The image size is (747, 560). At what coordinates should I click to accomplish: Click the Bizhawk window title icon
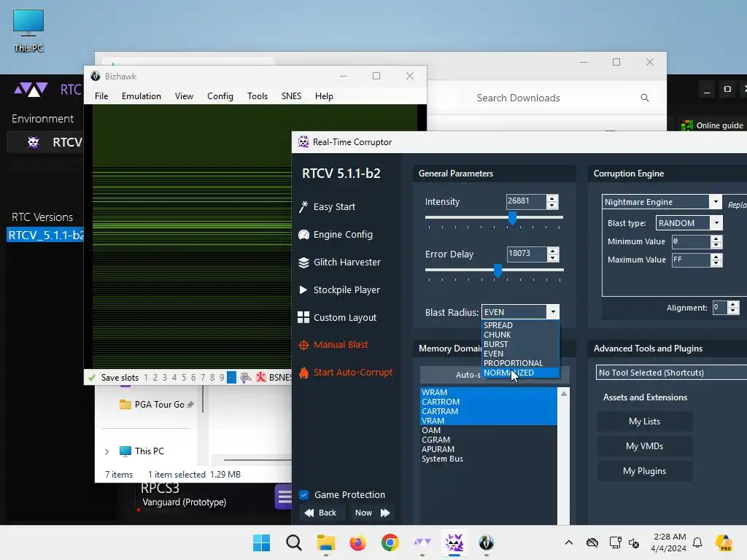coord(96,76)
